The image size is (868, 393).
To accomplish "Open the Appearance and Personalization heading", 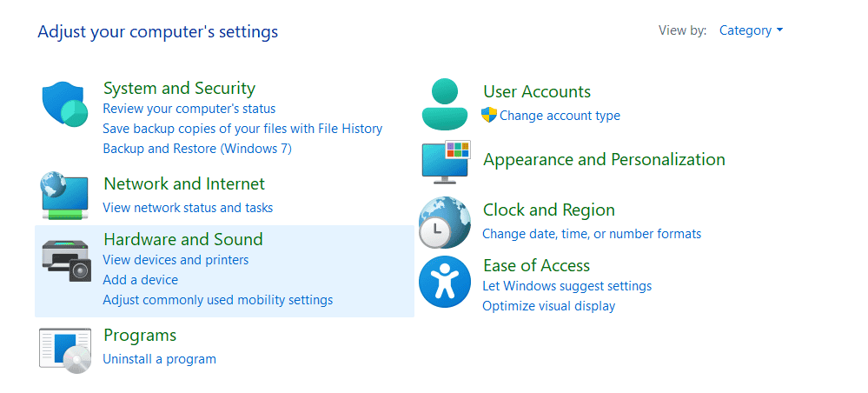I will click(604, 160).
